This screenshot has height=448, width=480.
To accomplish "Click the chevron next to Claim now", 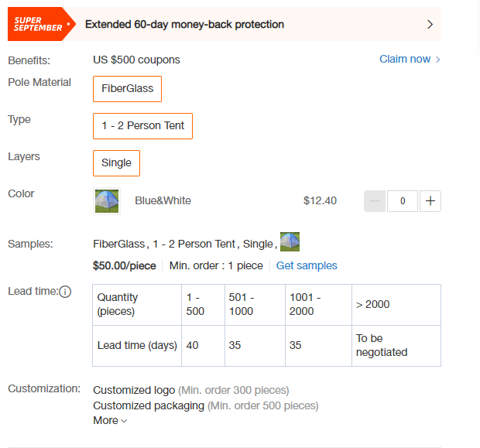I will tap(437, 60).
